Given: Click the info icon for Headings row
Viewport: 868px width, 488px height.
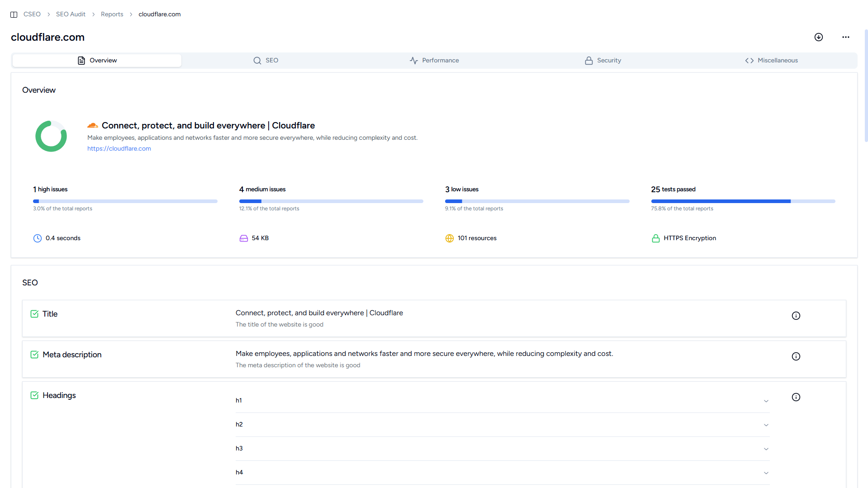Looking at the screenshot, I should [796, 397].
